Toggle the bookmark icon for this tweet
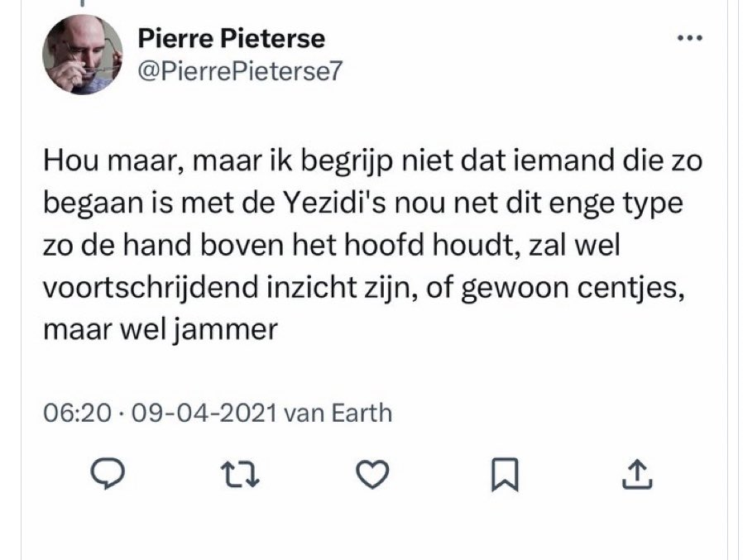 pyautogui.click(x=505, y=474)
